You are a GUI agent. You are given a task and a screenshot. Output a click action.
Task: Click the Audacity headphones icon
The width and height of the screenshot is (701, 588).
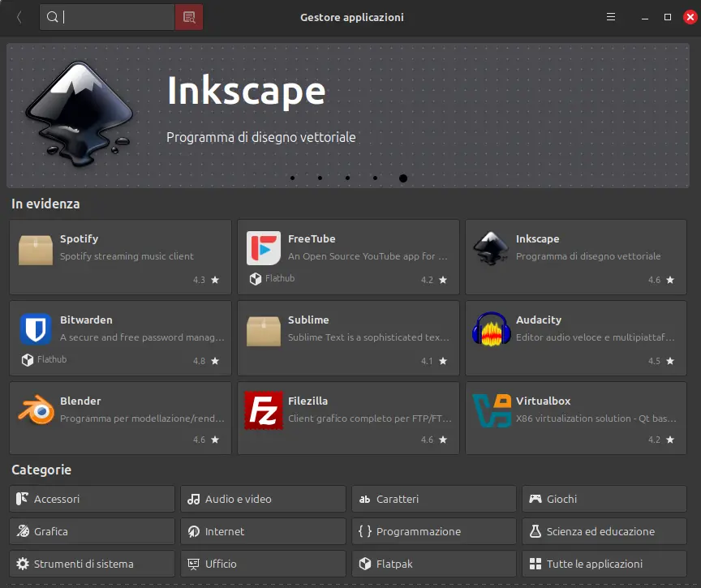click(x=491, y=329)
